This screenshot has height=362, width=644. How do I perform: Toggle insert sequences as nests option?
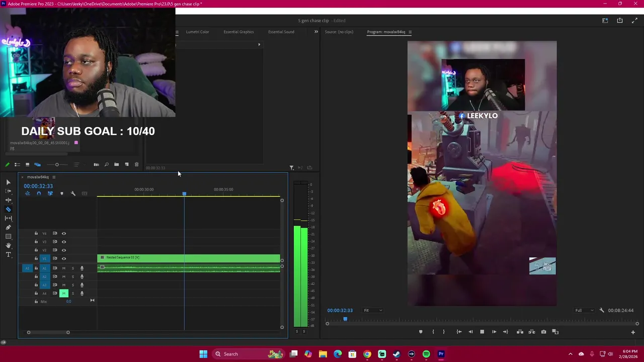click(27, 194)
